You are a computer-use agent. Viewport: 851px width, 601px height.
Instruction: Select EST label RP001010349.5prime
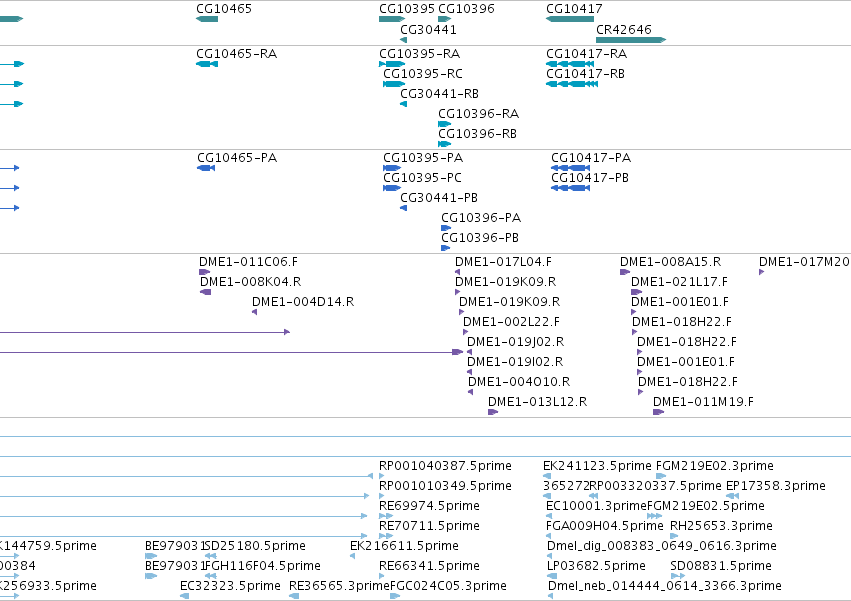446,486
